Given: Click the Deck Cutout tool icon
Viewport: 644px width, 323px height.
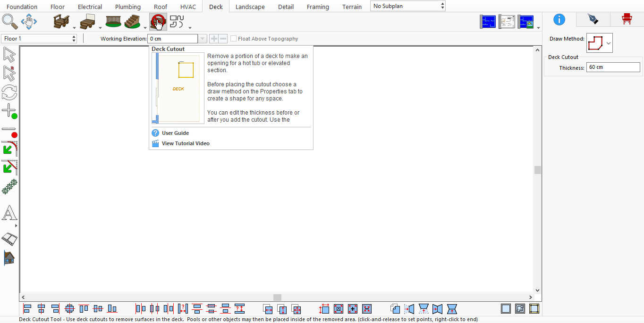Looking at the screenshot, I should click(x=158, y=22).
